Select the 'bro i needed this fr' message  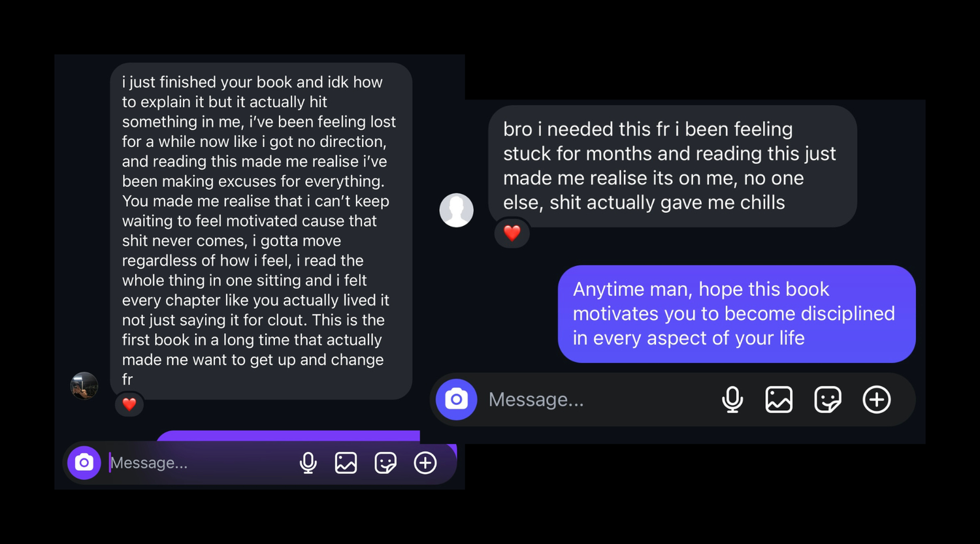pos(672,166)
